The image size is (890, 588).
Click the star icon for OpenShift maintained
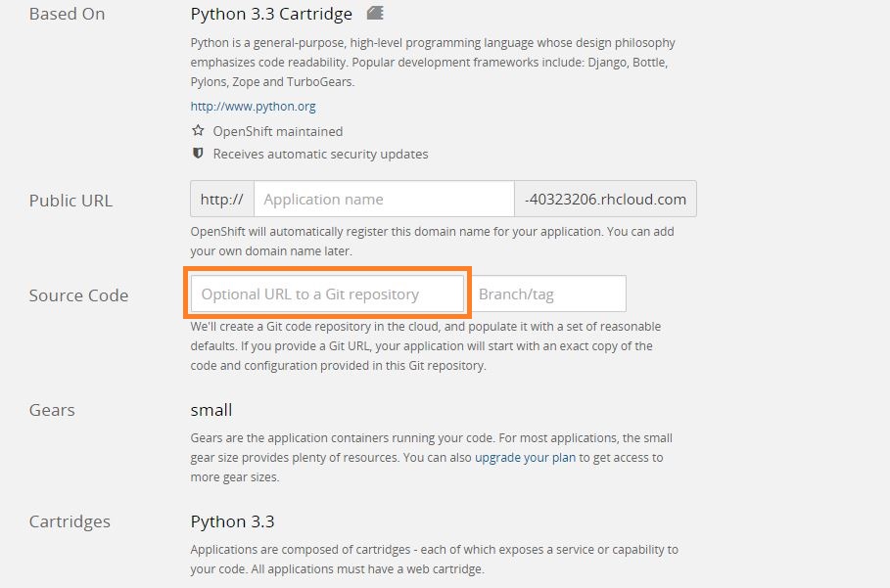(198, 131)
